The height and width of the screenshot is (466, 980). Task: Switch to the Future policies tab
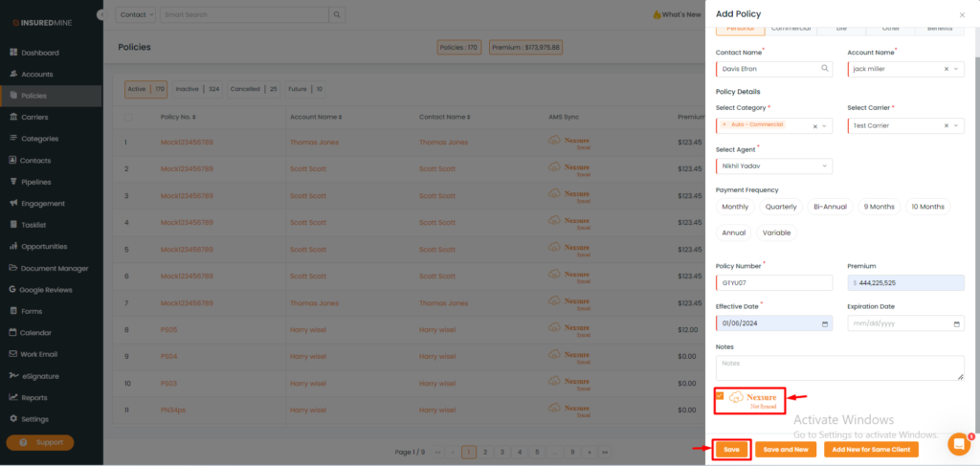pos(305,89)
